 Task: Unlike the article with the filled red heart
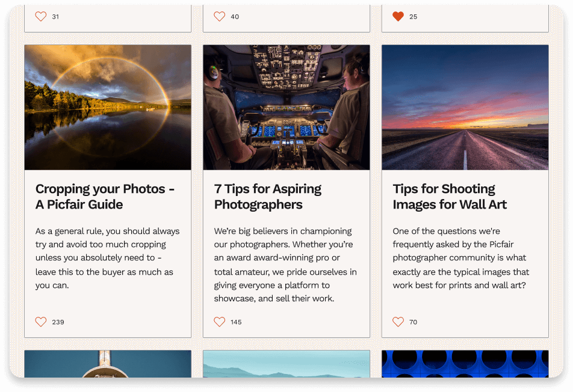pyautogui.click(x=398, y=16)
